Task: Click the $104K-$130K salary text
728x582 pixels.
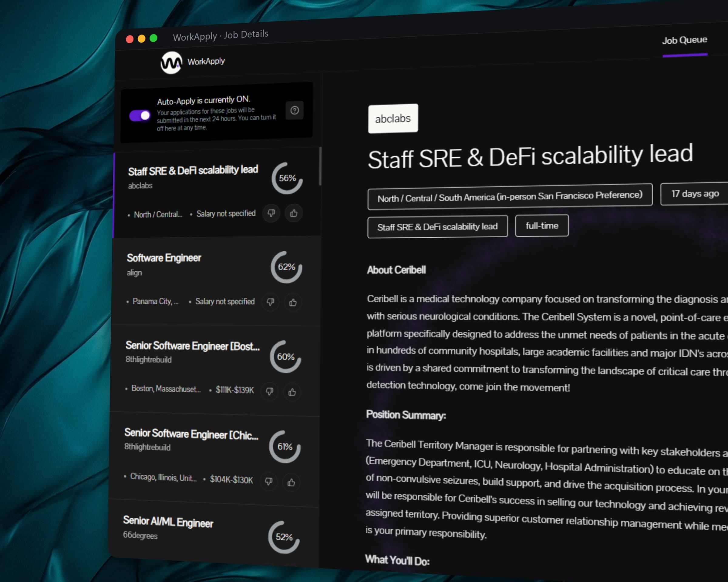Action: point(231,480)
